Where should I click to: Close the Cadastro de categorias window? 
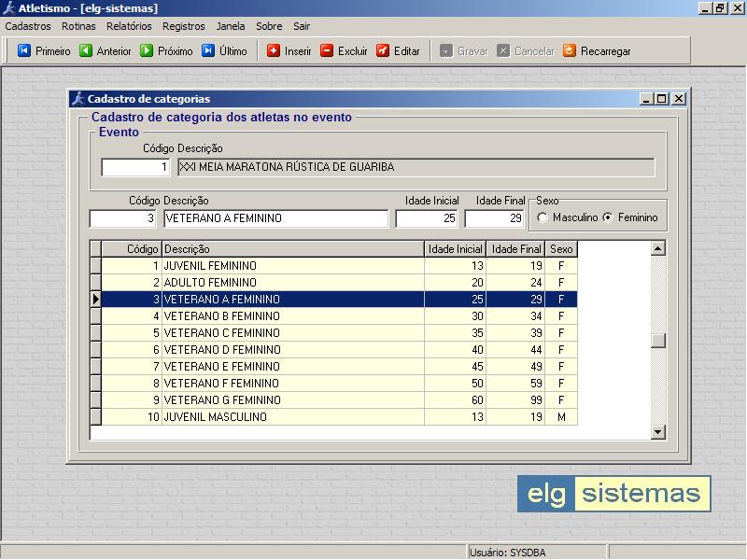[x=679, y=99]
